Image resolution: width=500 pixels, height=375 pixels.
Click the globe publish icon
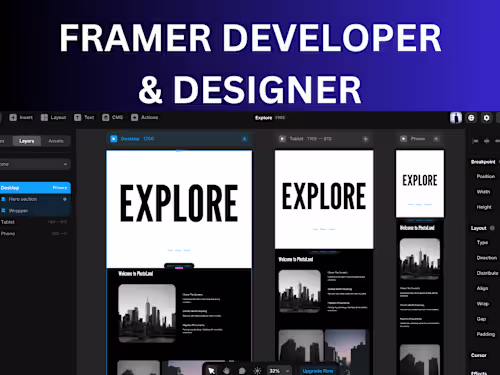pos(471,118)
